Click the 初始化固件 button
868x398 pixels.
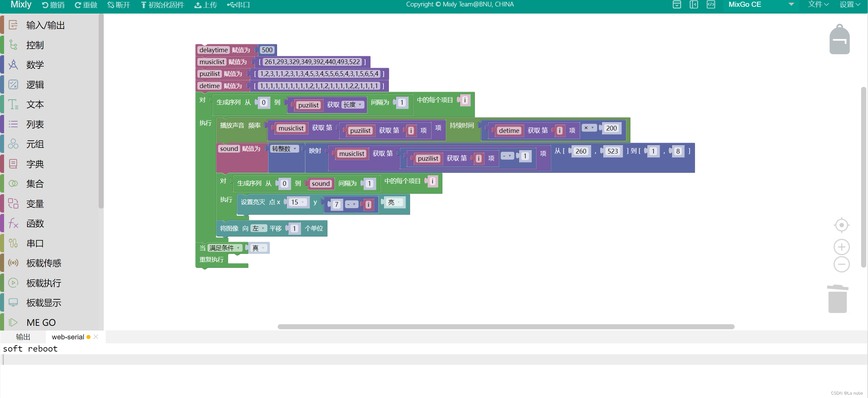coord(162,5)
